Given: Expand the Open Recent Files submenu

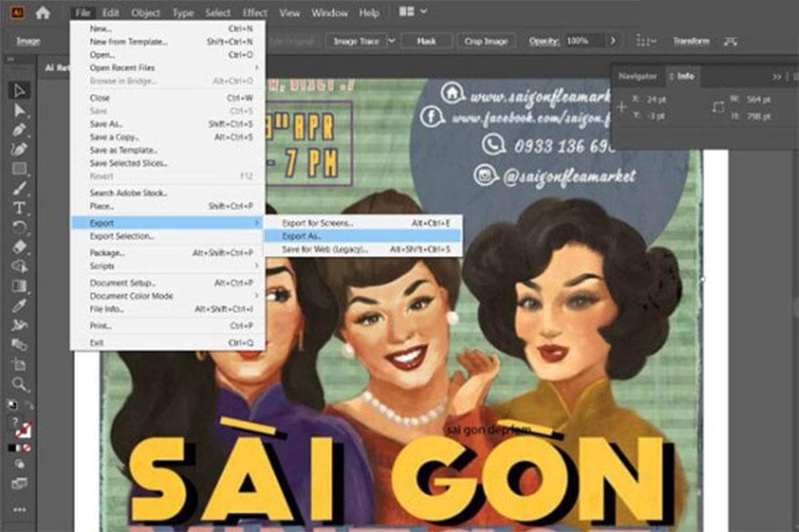Looking at the screenshot, I should tap(257, 68).
